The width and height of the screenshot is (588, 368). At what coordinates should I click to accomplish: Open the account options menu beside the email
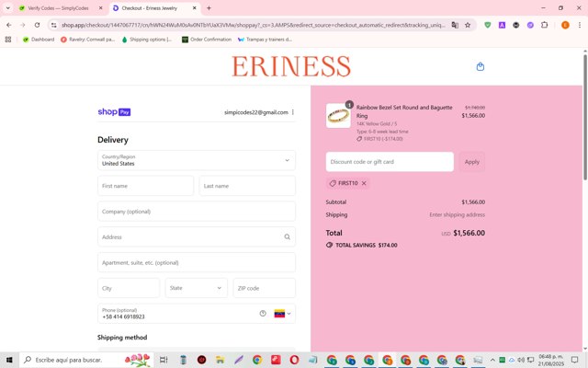coord(293,112)
